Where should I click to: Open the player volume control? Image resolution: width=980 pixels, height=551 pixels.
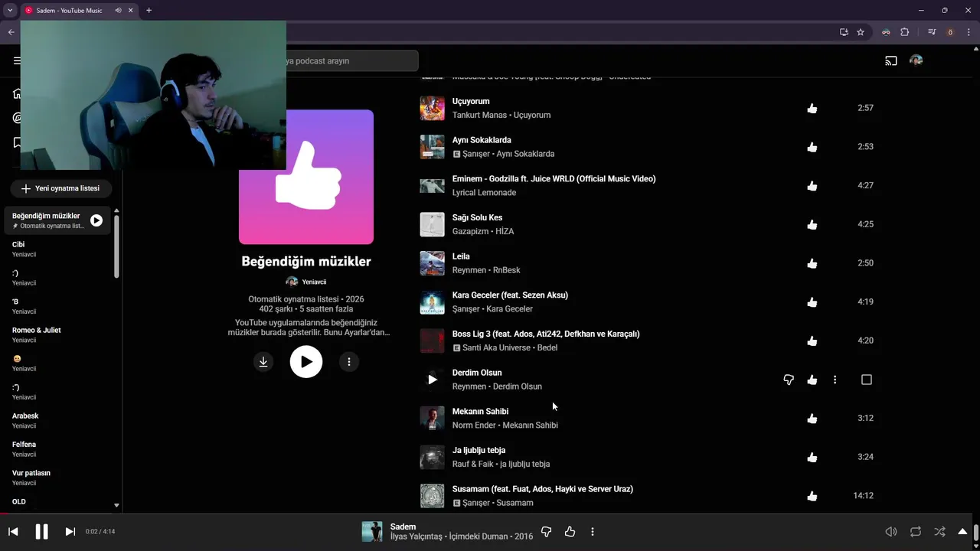coord(891,531)
